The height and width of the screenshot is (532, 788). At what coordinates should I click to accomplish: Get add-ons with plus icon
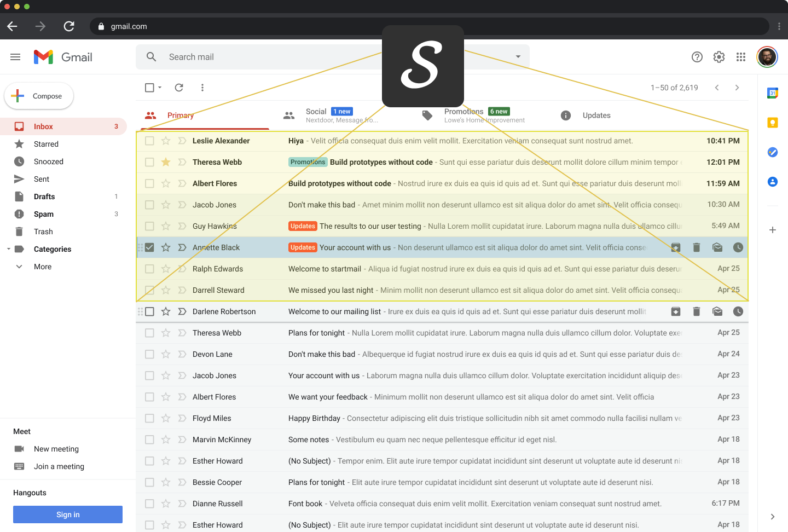click(x=773, y=230)
